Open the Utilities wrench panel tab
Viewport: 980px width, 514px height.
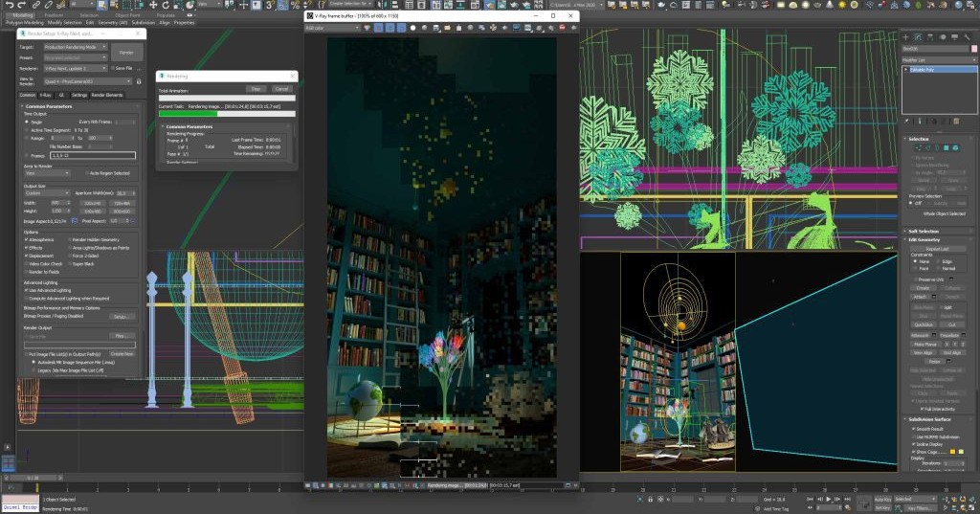(x=967, y=37)
